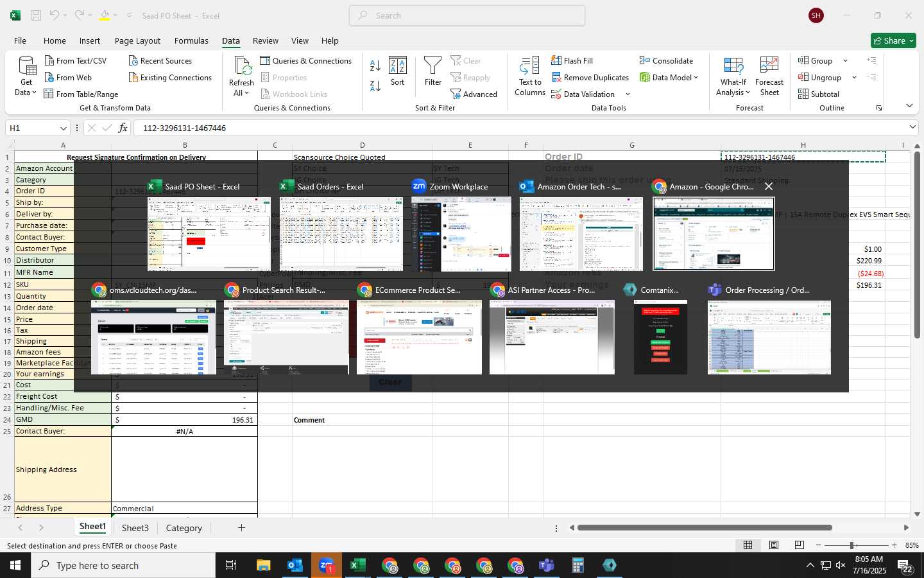Open Task View on taskbar
Image resolution: width=924 pixels, height=578 pixels.
(230, 565)
